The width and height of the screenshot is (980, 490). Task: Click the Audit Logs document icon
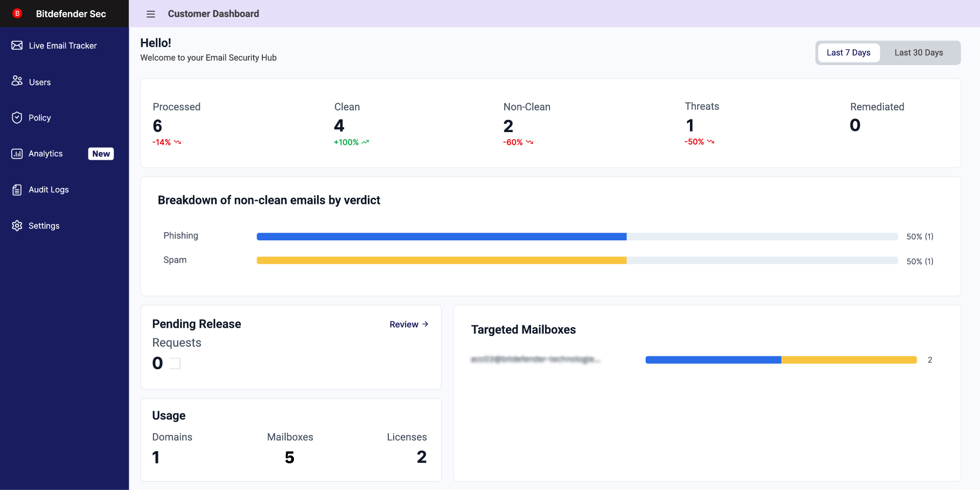pyautogui.click(x=17, y=190)
